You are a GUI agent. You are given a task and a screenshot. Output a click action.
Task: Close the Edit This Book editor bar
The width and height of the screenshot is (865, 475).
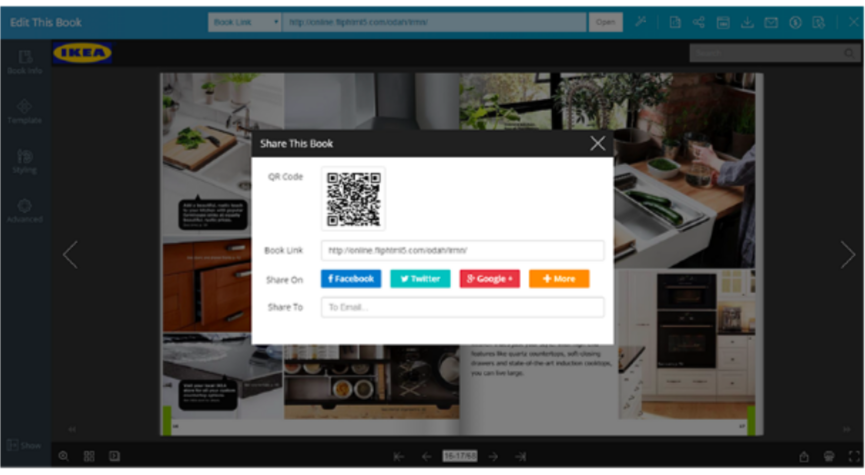[853, 22]
